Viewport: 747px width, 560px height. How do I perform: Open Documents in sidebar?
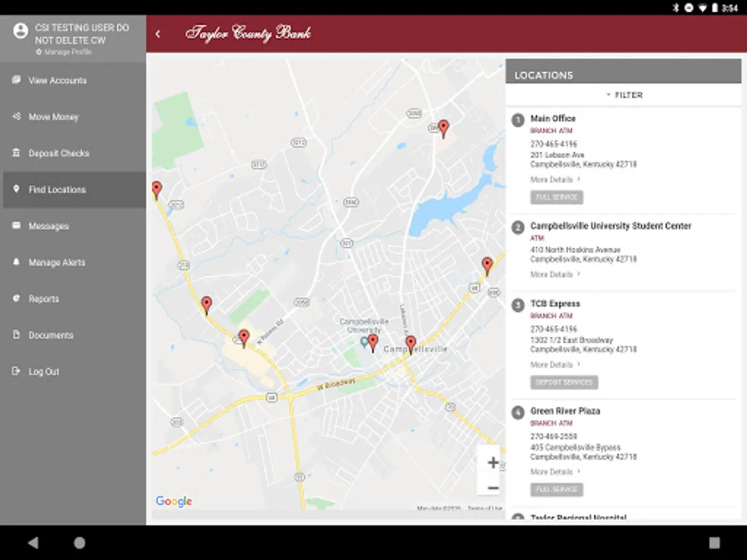(x=73, y=335)
